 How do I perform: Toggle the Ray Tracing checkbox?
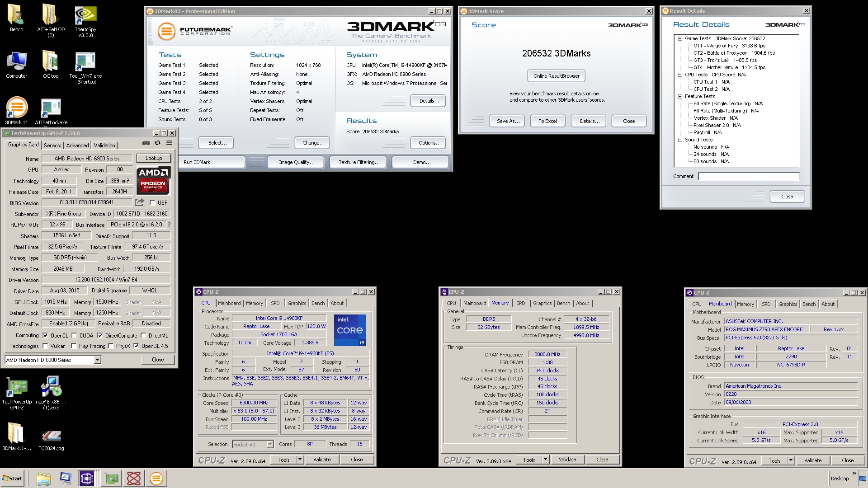(74, 346)
